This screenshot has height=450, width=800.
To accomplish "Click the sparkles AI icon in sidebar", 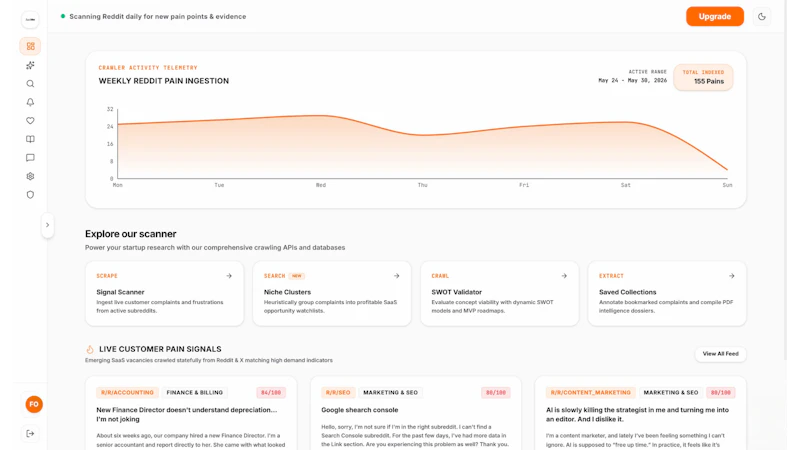I will [30, 65].
